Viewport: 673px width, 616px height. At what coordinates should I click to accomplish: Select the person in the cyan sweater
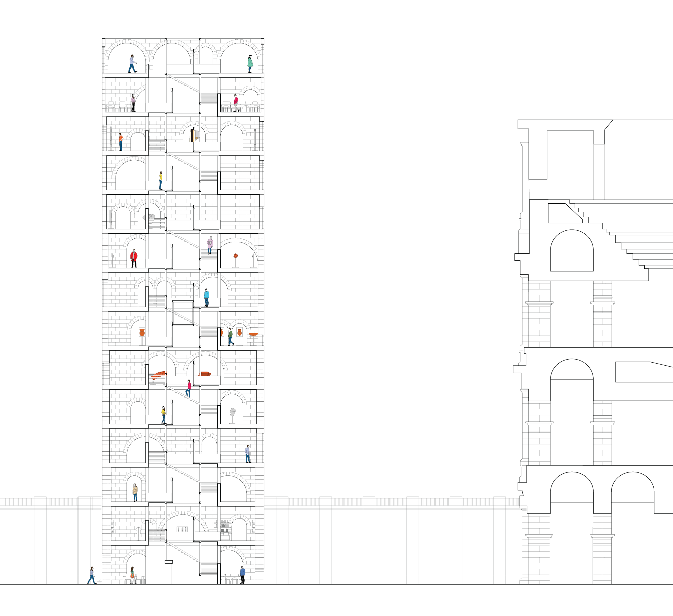tap(206, 298)
